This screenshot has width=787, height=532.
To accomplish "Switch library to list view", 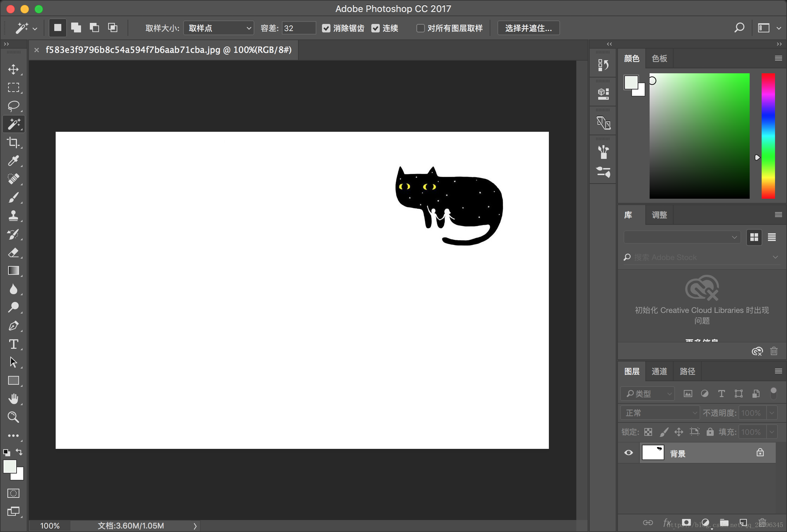I will click(x=772, y=237).
